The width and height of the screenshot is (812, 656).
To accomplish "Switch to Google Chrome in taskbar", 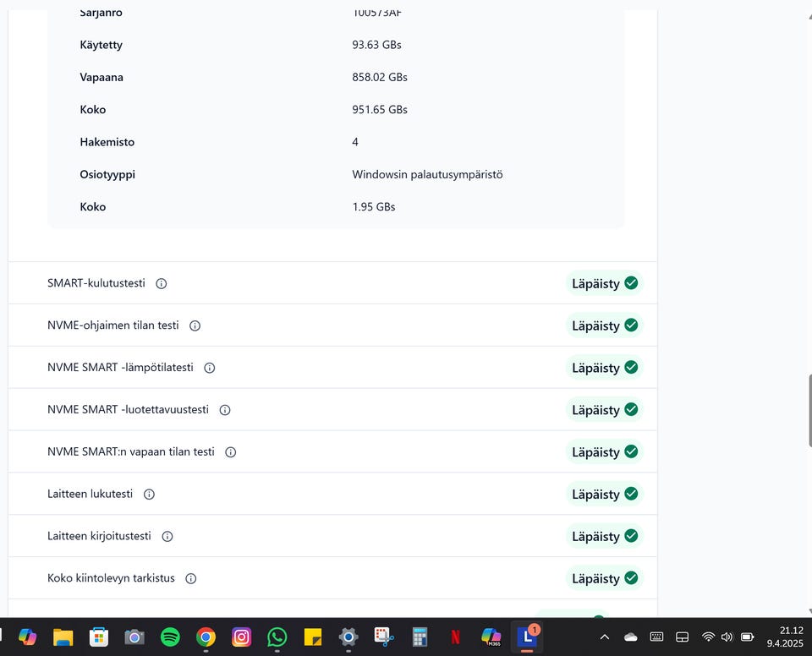I will [x=206, y=637].
